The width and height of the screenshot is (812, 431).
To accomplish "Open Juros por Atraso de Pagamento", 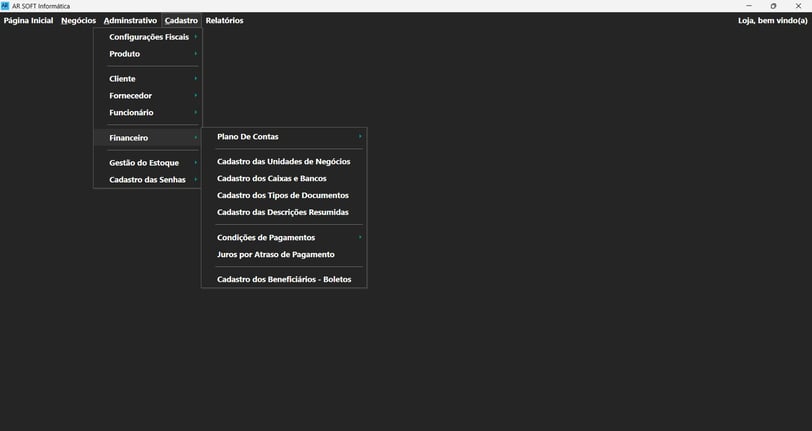I will (x=284, y=254).
